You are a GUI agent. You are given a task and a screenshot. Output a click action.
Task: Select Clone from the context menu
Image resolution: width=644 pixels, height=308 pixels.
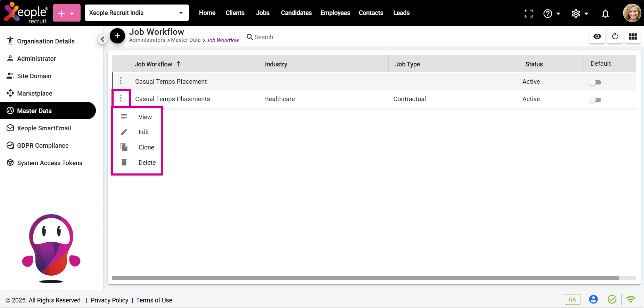point(146,147)
